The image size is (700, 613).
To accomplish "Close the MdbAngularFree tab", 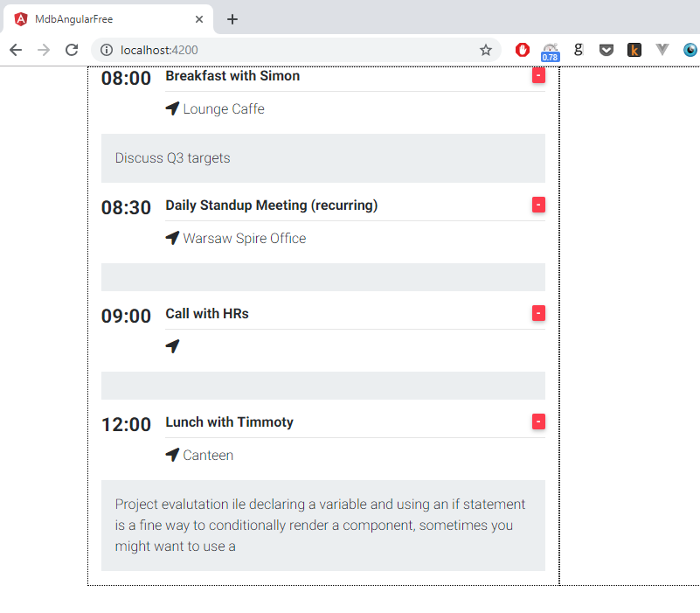I will coord(199,19).
